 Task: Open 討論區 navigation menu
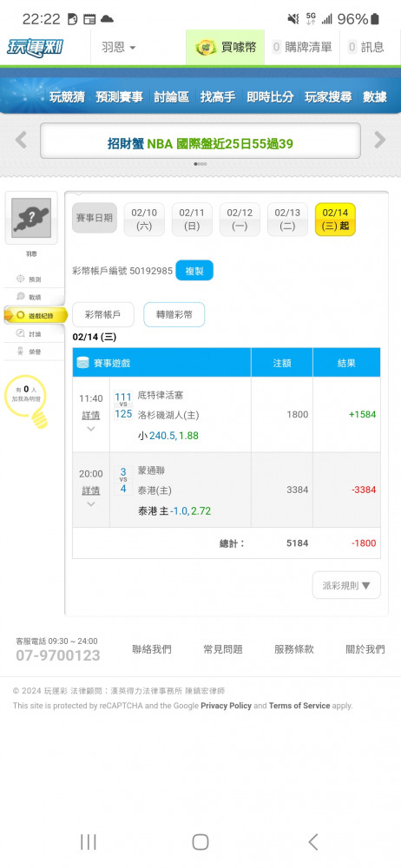(x=172, y=97)
